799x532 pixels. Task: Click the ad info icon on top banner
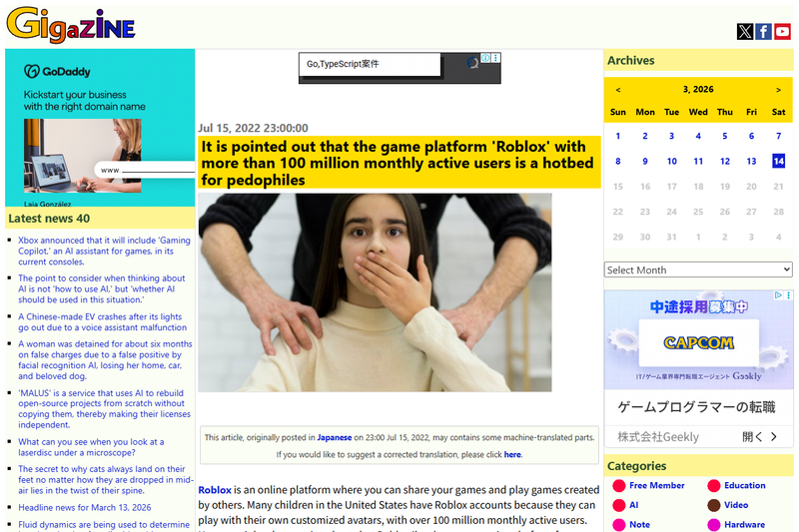(x=486, y=58)
